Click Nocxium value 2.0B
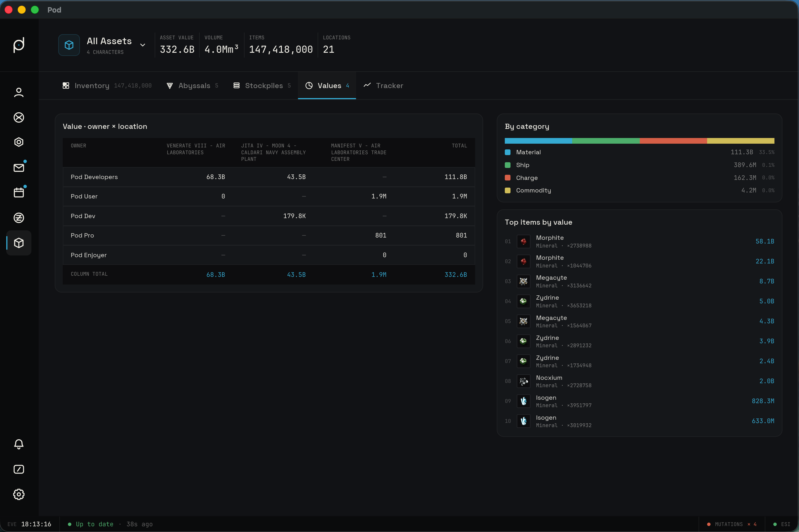The height and width of the screenshot is (532, 799). [767, 381]
